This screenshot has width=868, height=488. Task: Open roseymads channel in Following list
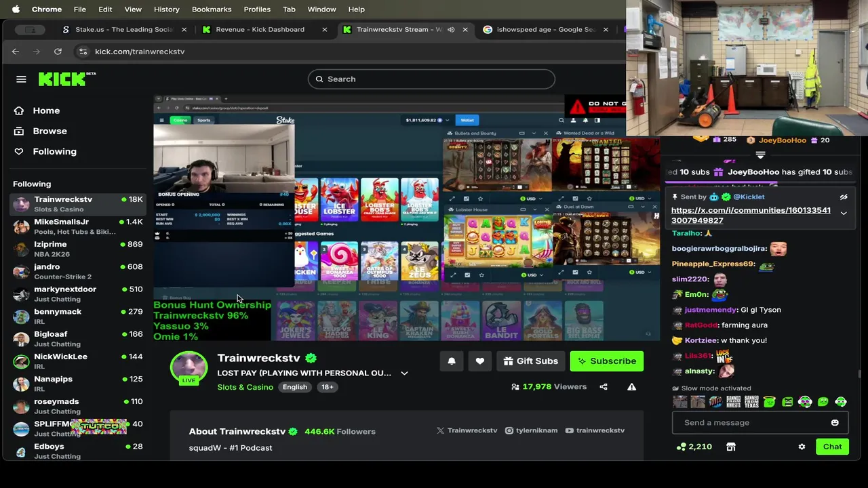[78, 405]
